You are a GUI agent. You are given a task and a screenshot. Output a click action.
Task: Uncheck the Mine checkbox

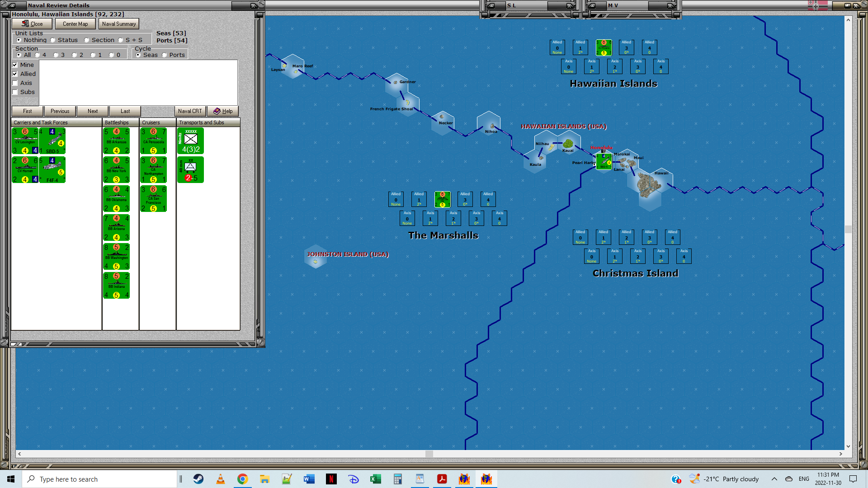15,65
